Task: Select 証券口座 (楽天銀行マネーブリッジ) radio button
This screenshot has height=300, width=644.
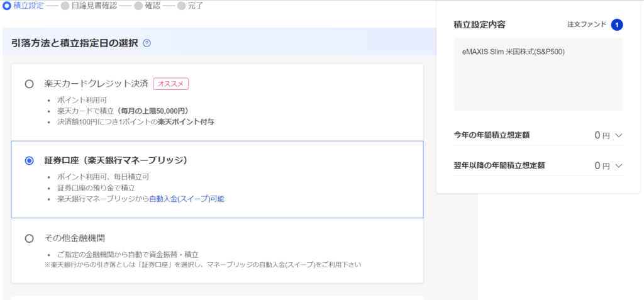Action: pyautogui.click(x=29, y=160)
